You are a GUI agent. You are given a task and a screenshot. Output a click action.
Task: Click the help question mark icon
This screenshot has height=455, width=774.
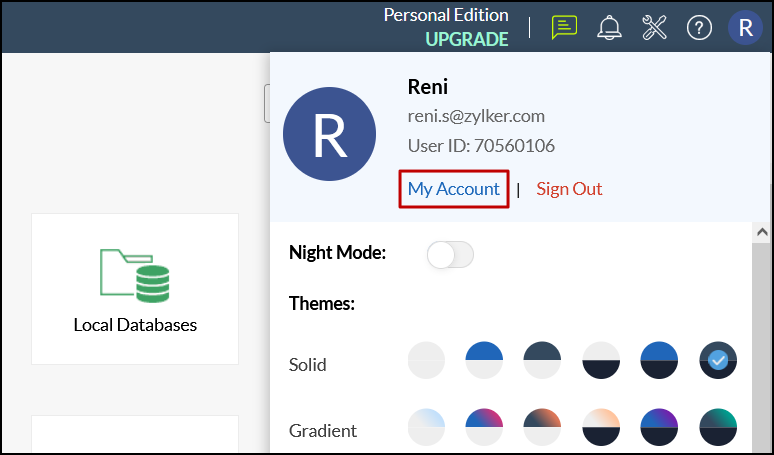700,27
